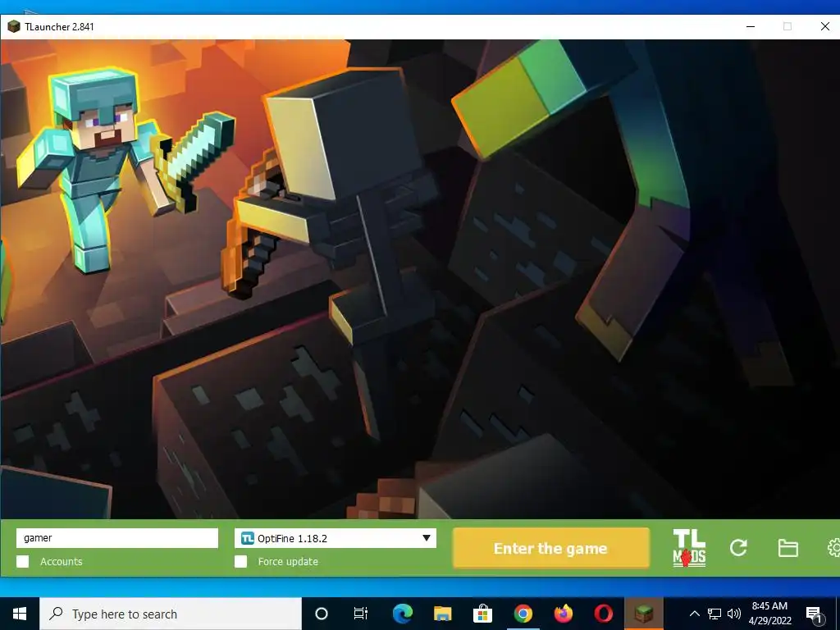Minimize the TLauncher window
Viewport: 840px width, 630px height.
coord(751,26)
